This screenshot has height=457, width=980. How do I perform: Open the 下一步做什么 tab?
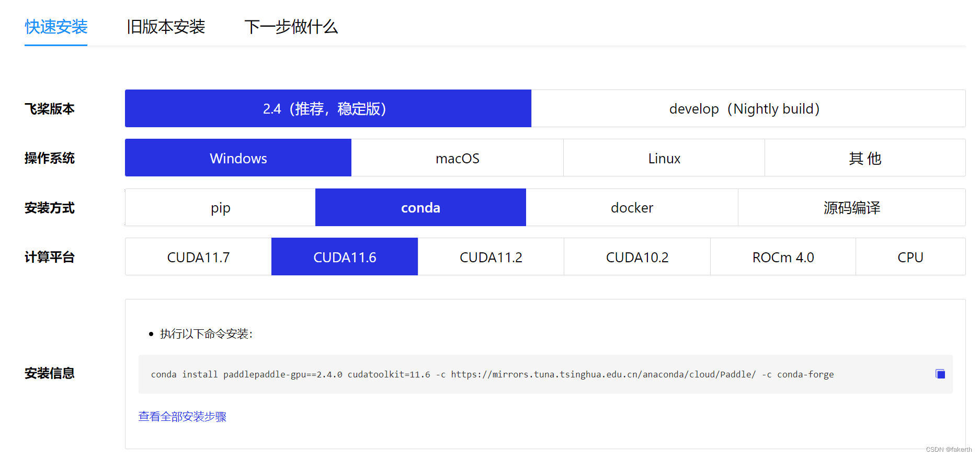(291, 27)
